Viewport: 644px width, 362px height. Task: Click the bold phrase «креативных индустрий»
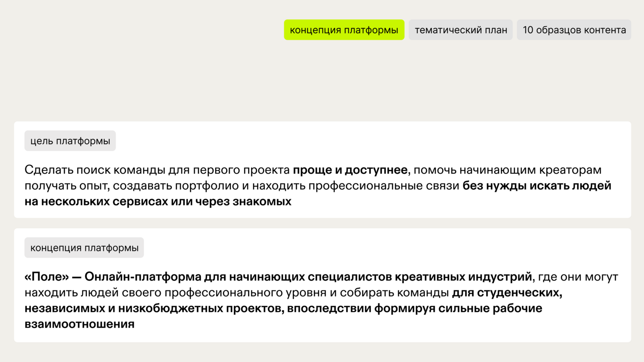(463, 277)
